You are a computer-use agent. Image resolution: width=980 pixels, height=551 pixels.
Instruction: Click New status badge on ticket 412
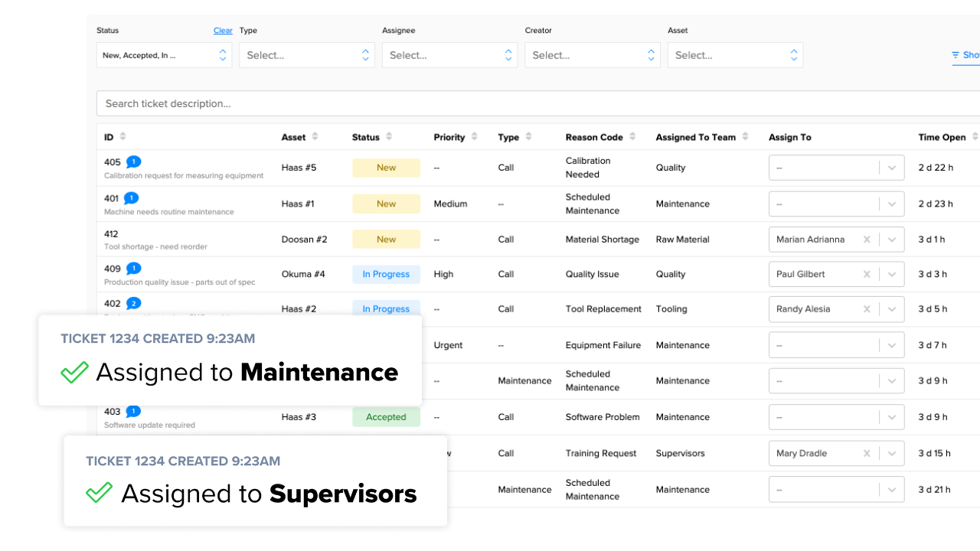[386, 240]
